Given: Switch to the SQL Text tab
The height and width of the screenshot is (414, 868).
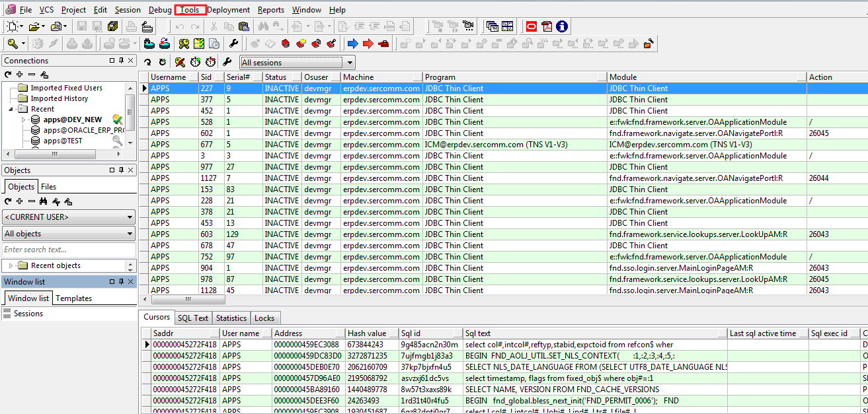Looking at the screenshot, I should (192, 318).
